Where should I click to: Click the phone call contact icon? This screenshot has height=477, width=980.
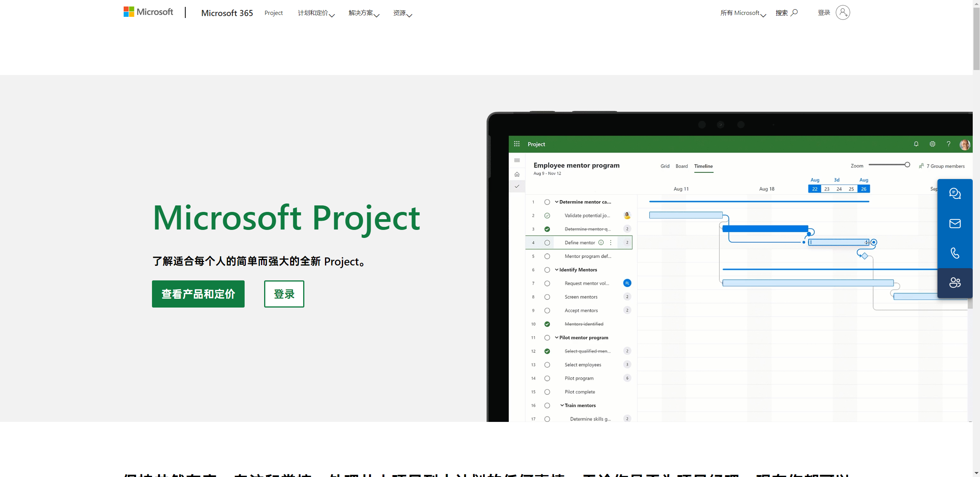click(955, 253)
